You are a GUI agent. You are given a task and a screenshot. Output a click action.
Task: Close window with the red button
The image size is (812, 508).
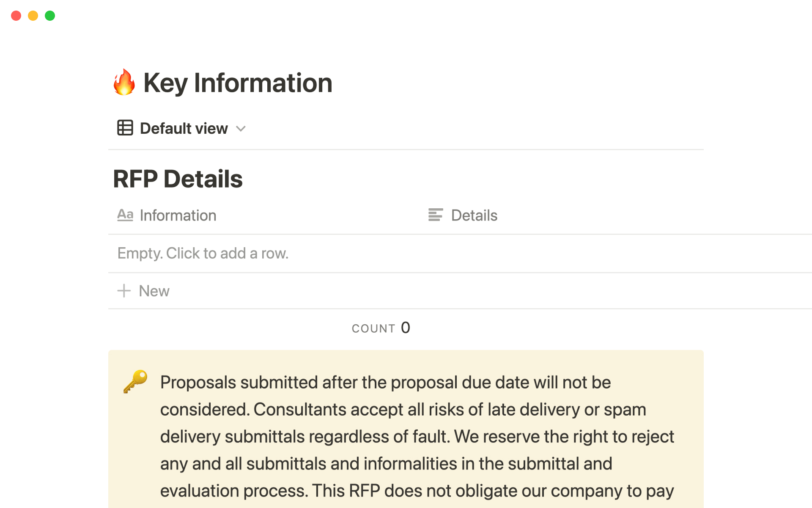click(x=16, y=16)
